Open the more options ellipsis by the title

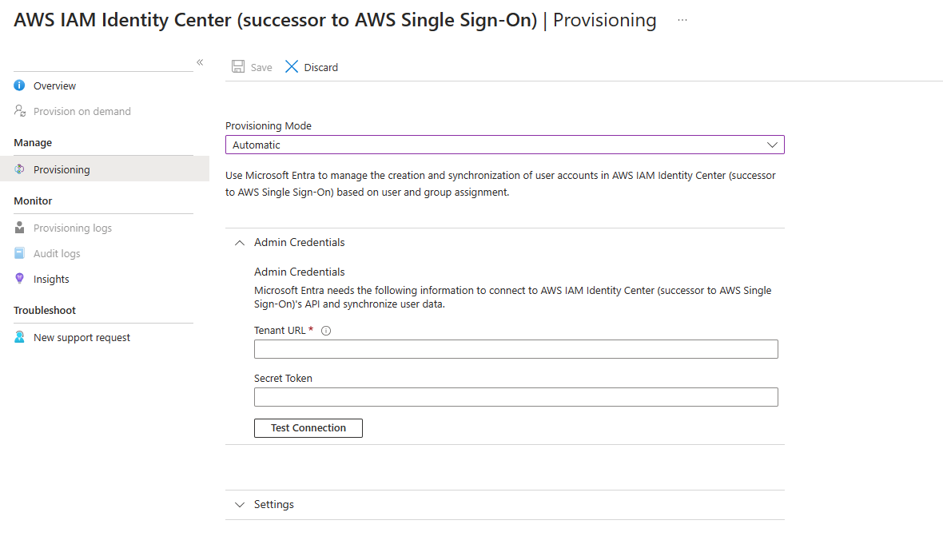pos(682,20)
